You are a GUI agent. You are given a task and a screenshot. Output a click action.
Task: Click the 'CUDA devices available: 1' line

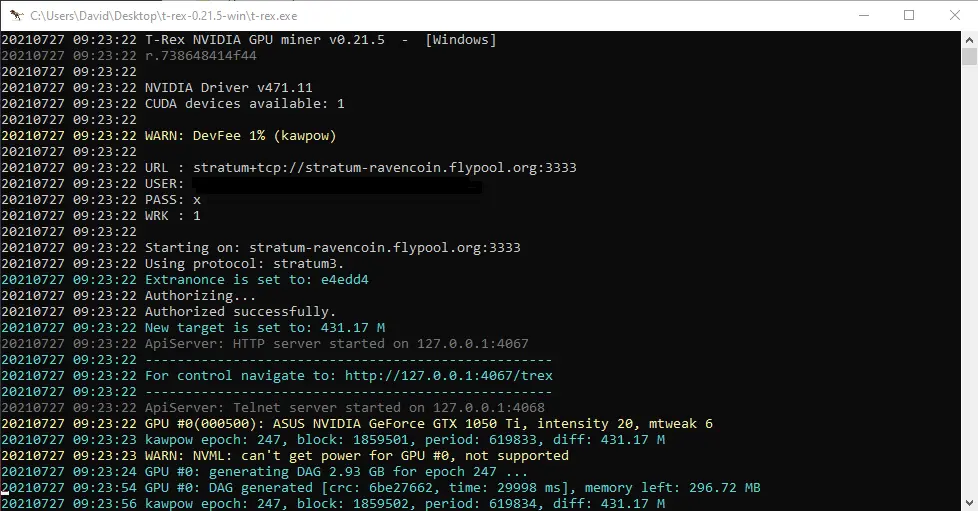173,104
